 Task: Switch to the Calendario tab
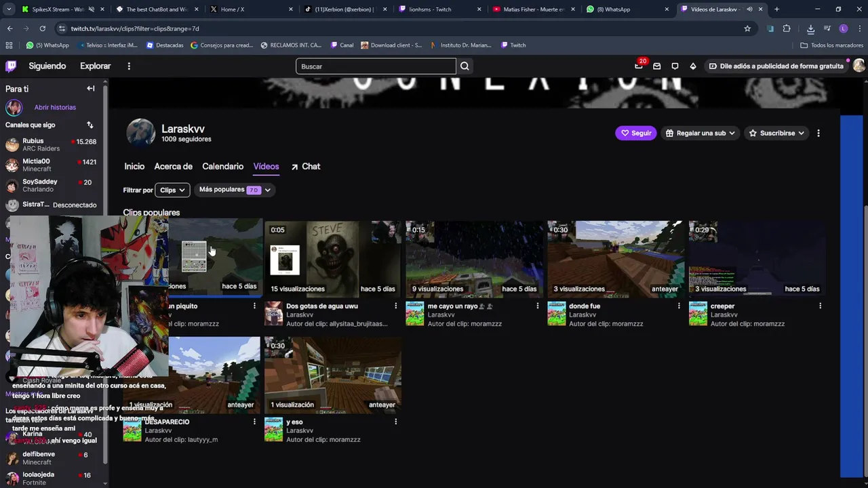click(222, 166)
